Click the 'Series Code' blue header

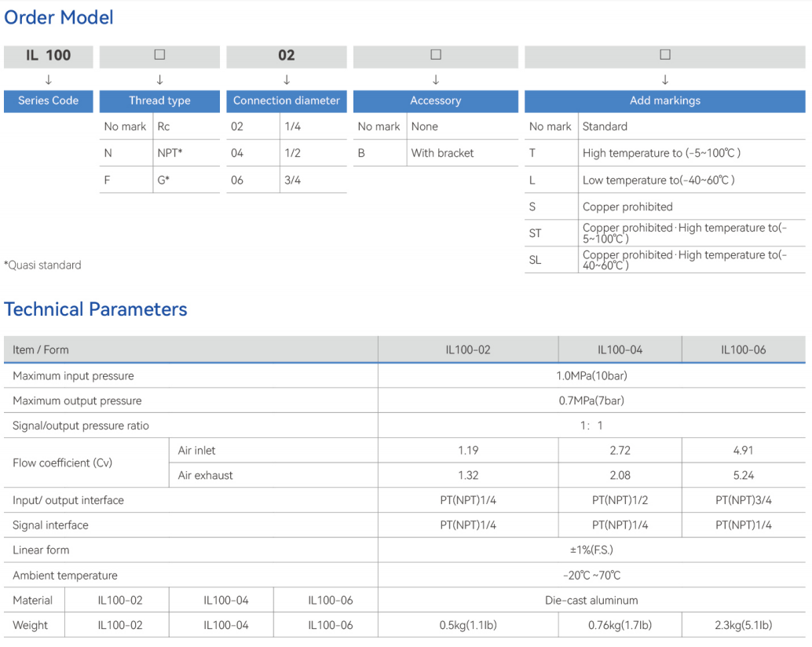[x=48, y=101]
